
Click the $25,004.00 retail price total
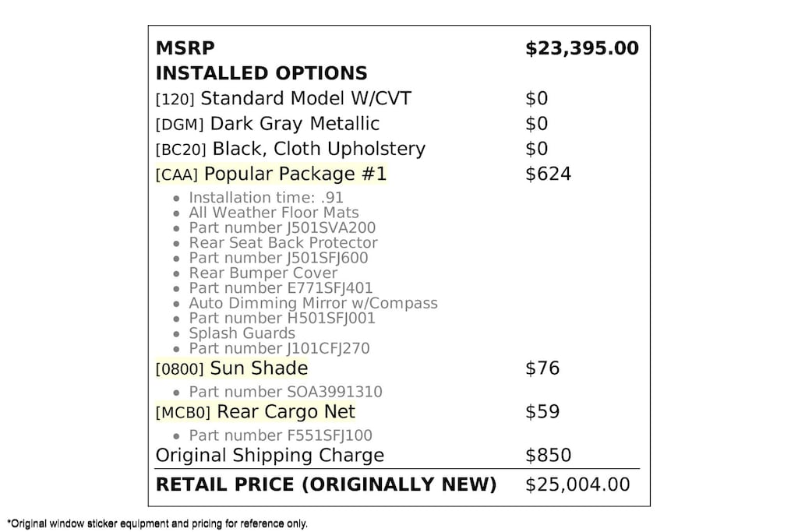(x=577, y=484)
